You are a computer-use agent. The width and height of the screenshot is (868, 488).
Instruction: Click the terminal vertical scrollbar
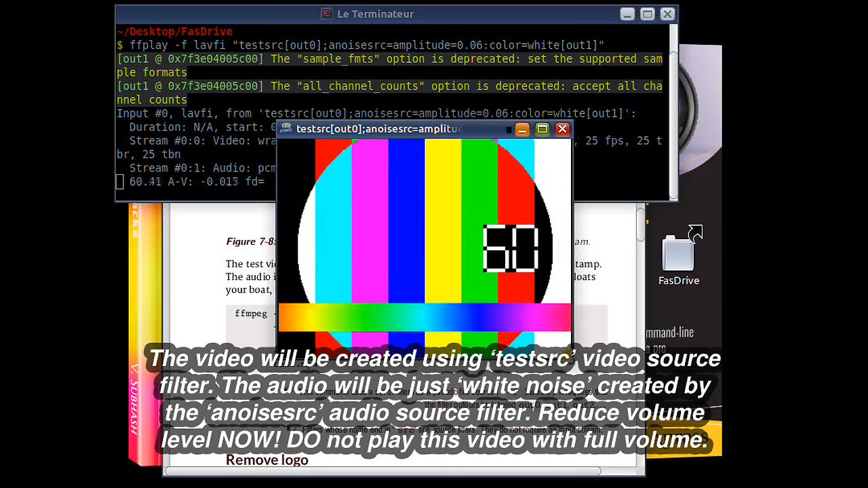pyautogui.click(x=673, y=112)
